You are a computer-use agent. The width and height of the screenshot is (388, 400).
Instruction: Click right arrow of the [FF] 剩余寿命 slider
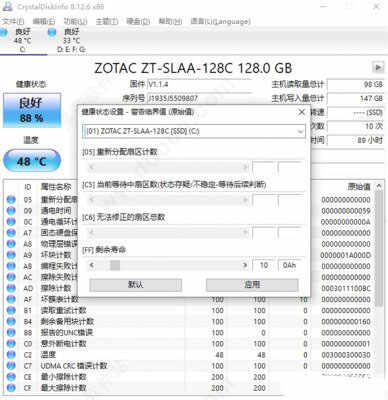(245, 265)
